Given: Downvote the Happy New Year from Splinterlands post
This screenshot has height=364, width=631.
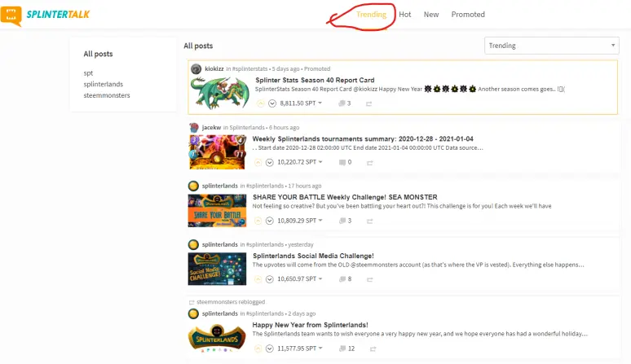Looking at the screenshot, I should [270, 349].
